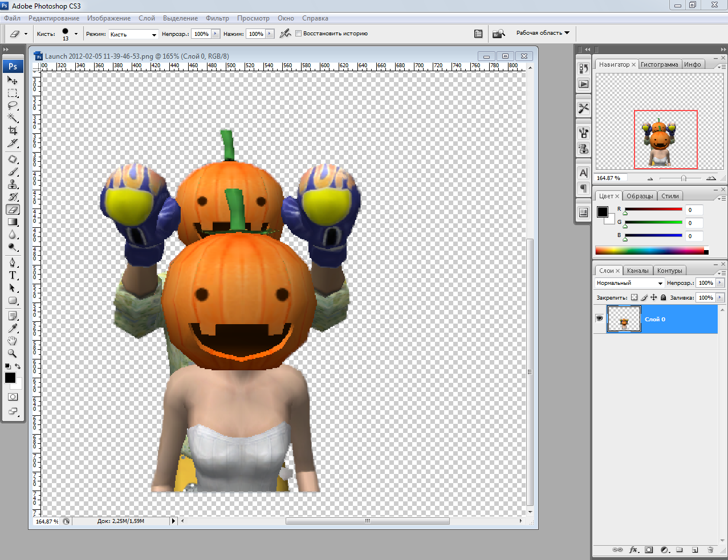Screen dimensions: 728x560
Task: Select the Eraser tool in toolbox
Action: click(x=13, y=210)
